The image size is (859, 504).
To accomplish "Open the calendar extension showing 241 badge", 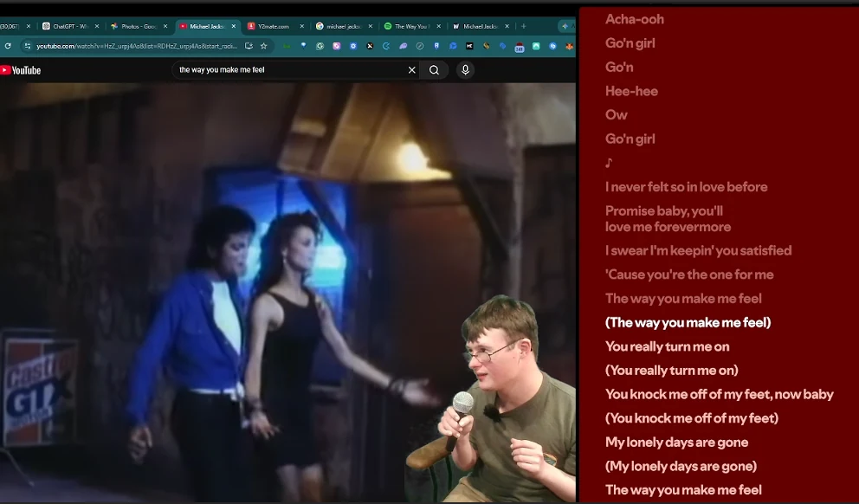I will 520,47.
